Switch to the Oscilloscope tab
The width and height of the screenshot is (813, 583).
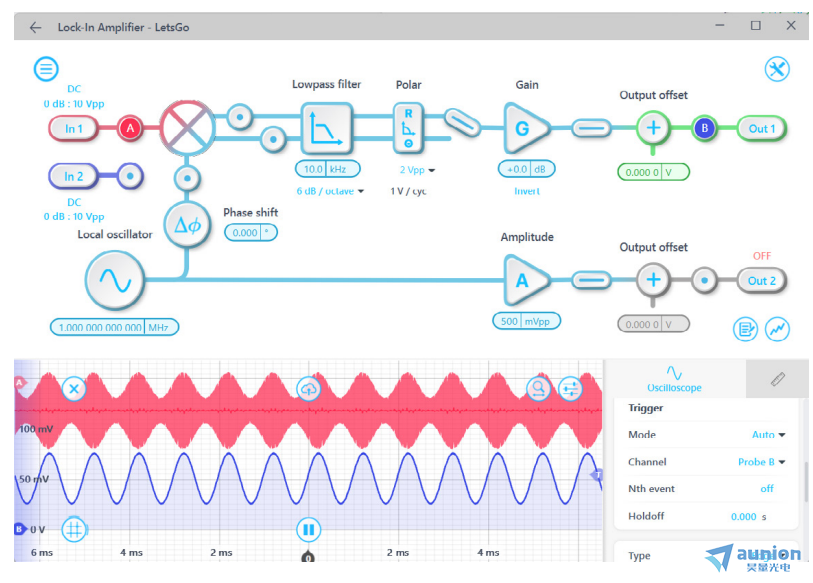674,379
